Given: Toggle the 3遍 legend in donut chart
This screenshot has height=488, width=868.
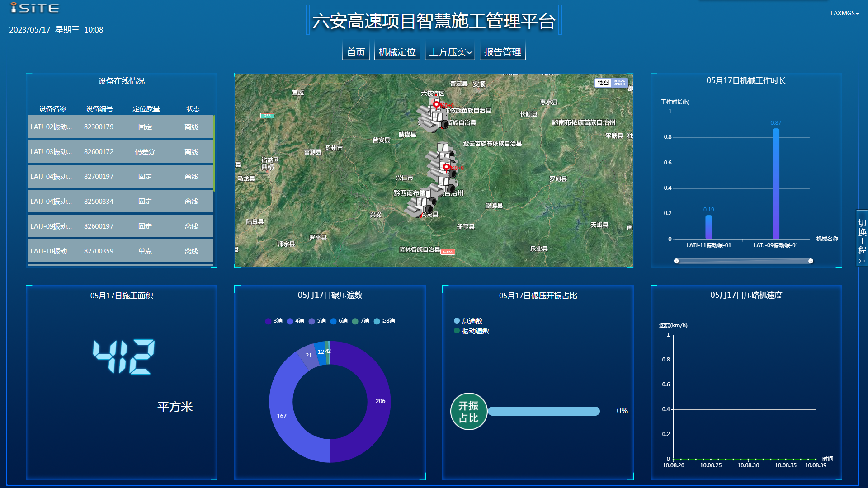Looking at the screenshot, I should (274, 321).
